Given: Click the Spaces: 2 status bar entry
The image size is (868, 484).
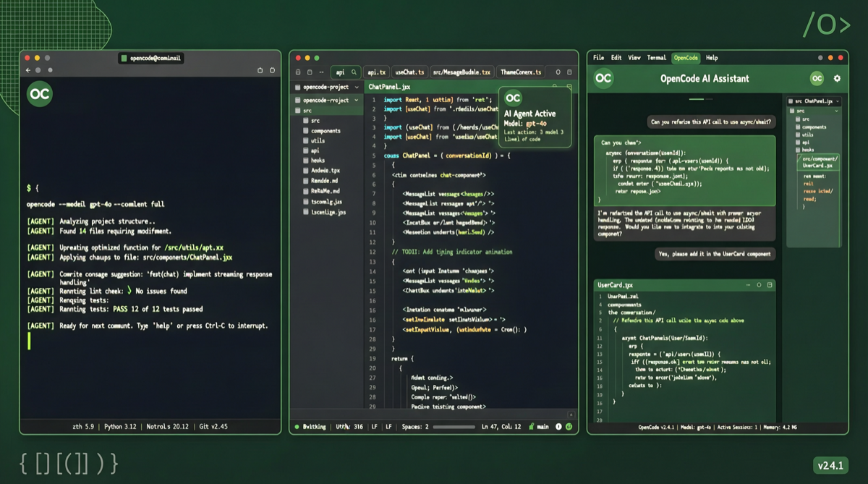Looking at the screenshot, I should (x=414, y=427).
